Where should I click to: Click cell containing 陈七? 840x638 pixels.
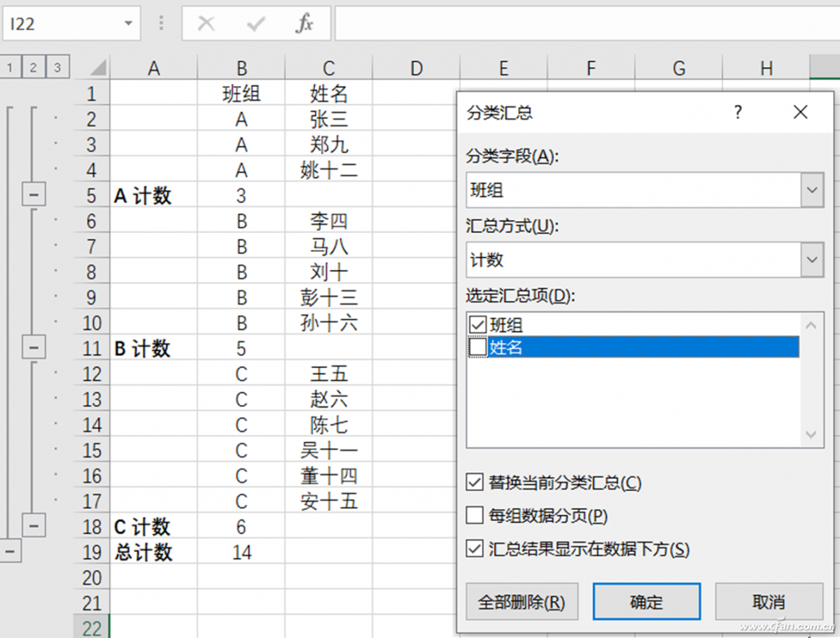(329, 425)
